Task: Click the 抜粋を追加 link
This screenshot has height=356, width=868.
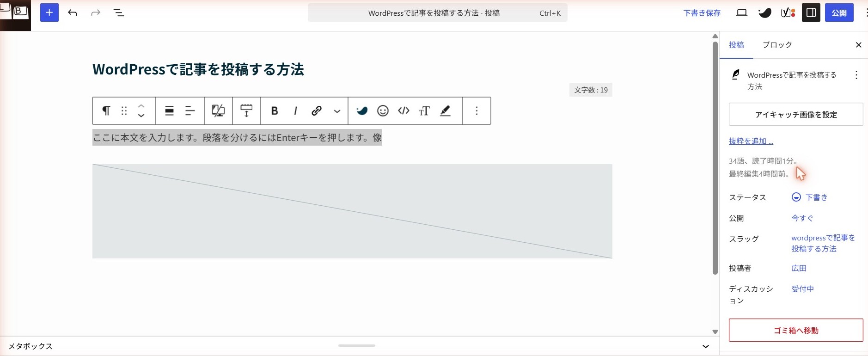Action: coord(751,141)
